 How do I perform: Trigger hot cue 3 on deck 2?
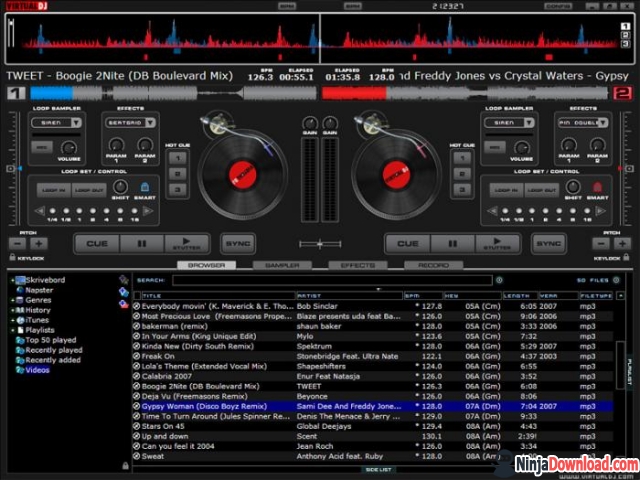(x=462, y=190)
